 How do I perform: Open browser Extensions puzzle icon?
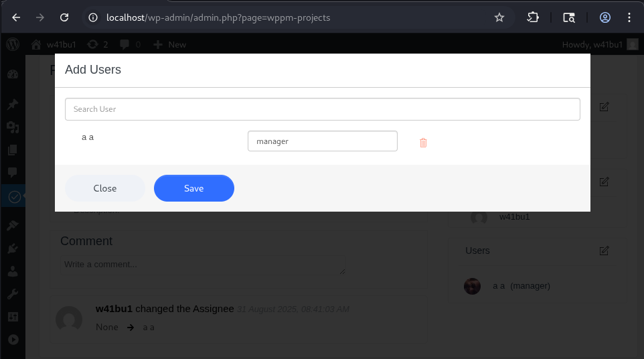pos(533,17)
